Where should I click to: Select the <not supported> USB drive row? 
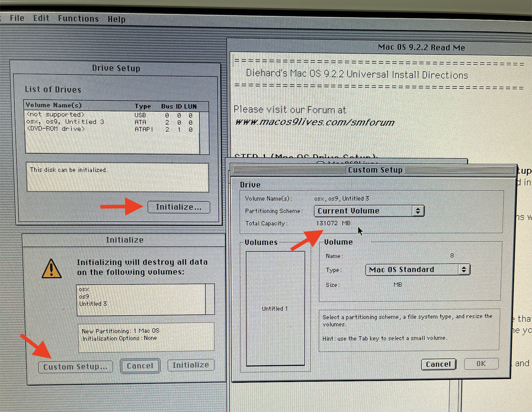[x=112, y=115]
